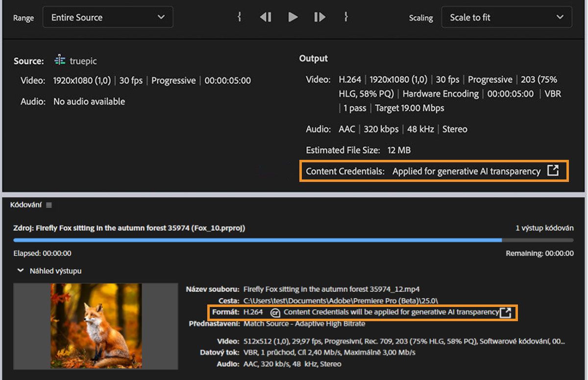
Task: Click the Kódování panel title
Action: tap(26, 205)
